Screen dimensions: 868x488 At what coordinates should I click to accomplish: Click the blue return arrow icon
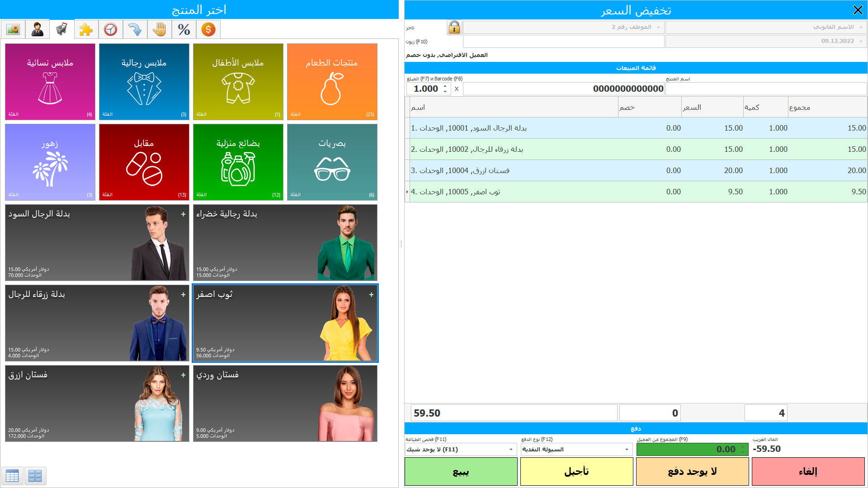click(x=135, y=29)
